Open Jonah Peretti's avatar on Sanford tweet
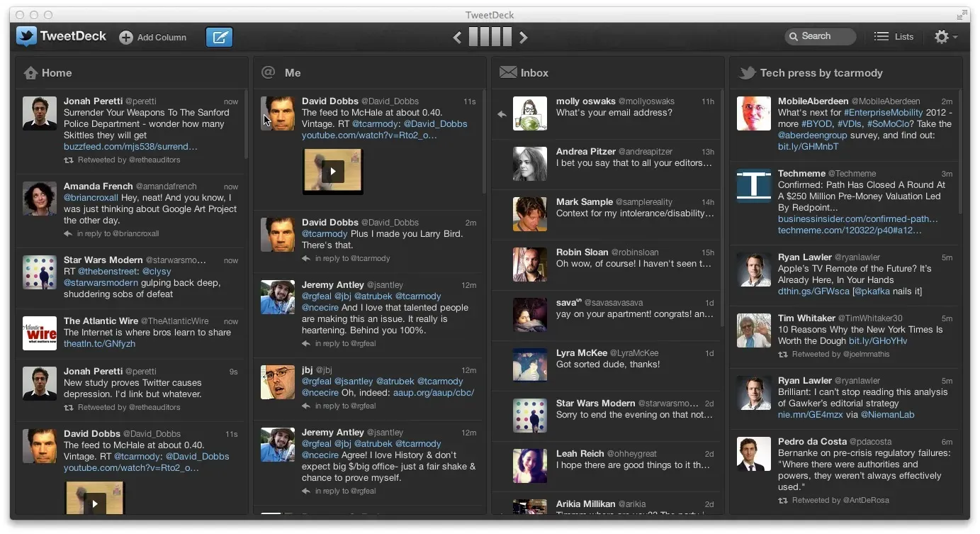This screenshot has width=980, height=534. pyautogui.click(x=40, y=113)
